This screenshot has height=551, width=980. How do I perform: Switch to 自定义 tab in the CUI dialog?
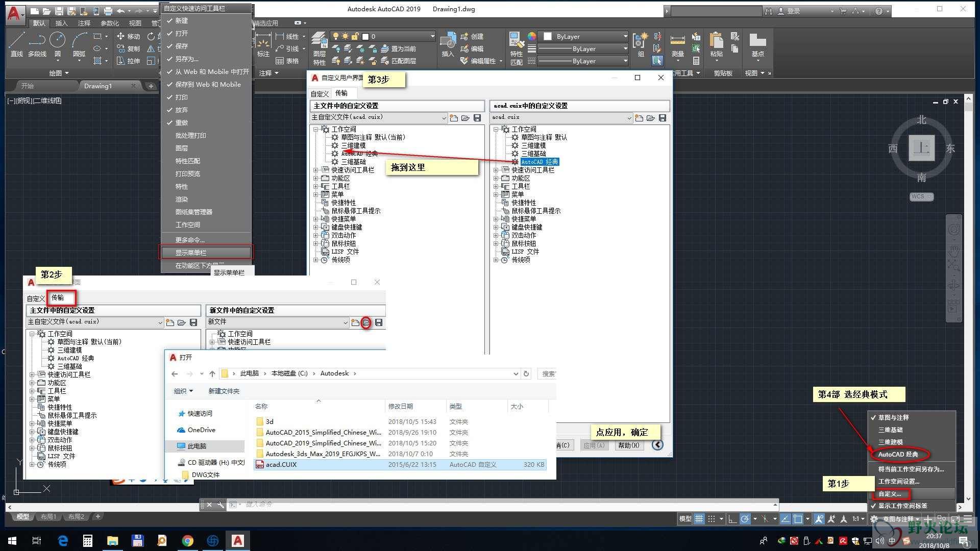coord(320,94)
